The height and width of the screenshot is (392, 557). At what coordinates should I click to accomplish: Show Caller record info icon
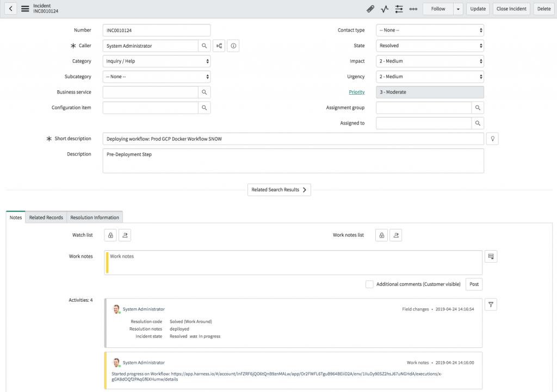pos(233,46)
